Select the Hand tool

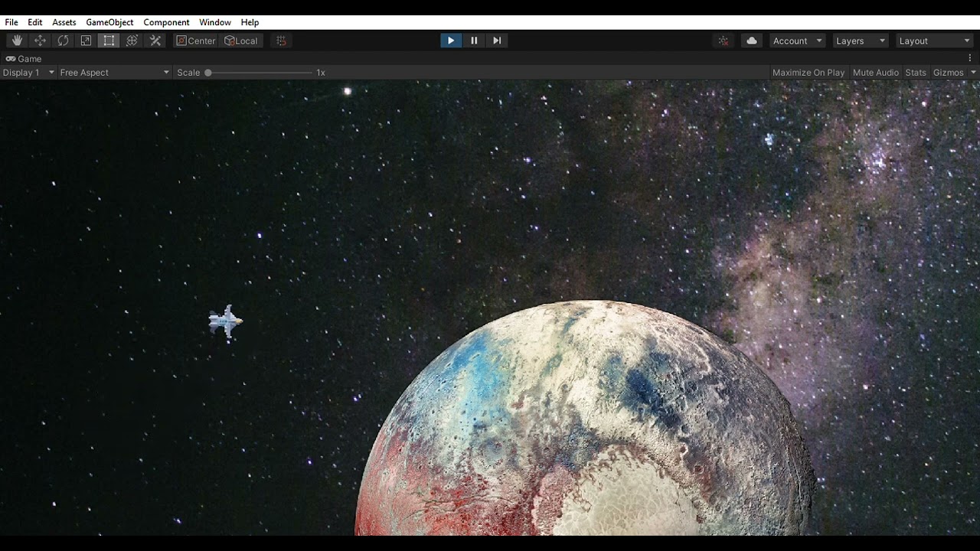pyautogui.click(x=17, y=41)
